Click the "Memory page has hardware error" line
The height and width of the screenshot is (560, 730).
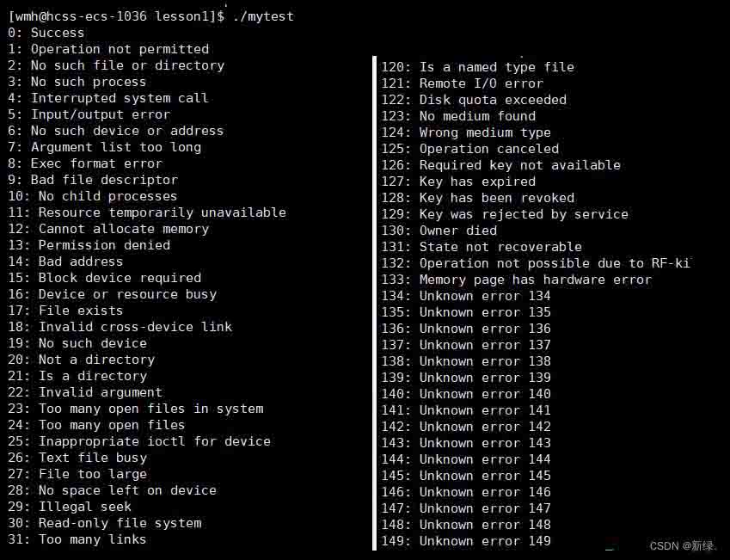(x=517, y=280)
